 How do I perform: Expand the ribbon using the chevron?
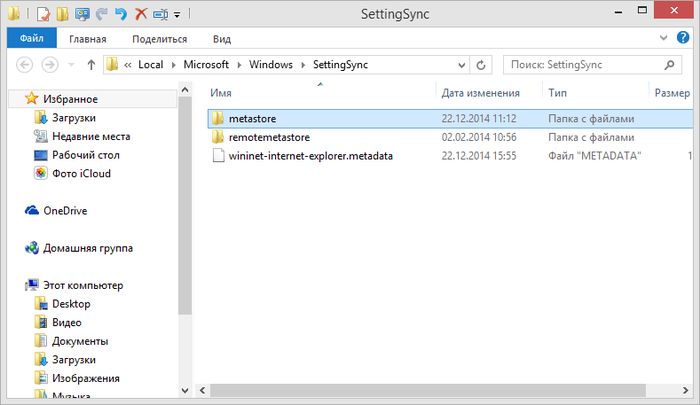tap(668, 38)
